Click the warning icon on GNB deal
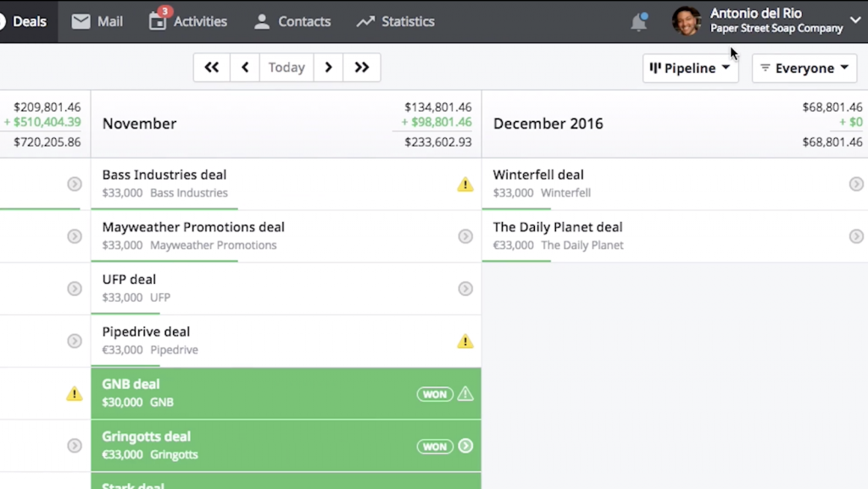The image size is (868, 489). 465,394
